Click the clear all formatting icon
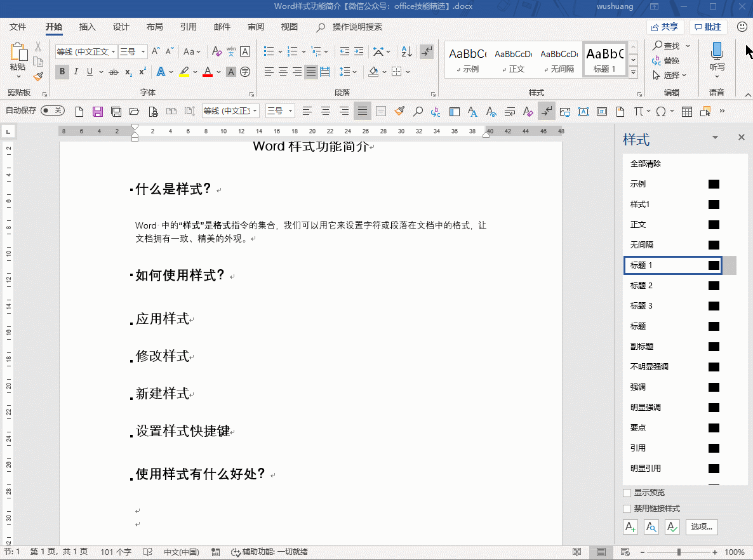The width and height of the screenshot is (753, 560). pyautogui.click(x=217, y=51)
